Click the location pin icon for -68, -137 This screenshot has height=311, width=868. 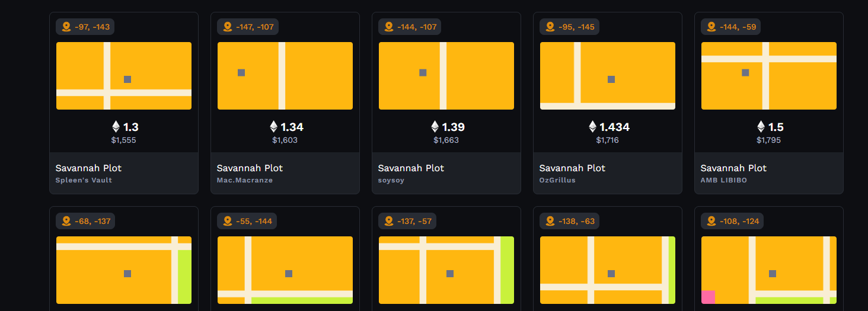(x=66, y=221)
